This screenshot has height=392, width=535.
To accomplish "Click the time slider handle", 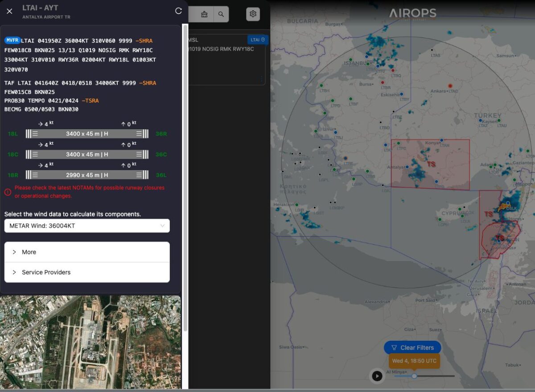I will [414, 376].
